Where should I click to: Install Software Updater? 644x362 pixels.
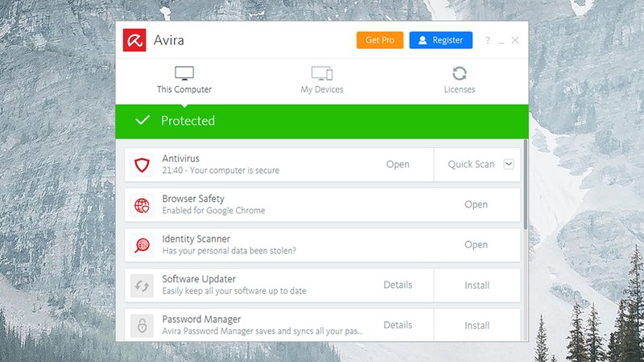click(x=477, y=286)
